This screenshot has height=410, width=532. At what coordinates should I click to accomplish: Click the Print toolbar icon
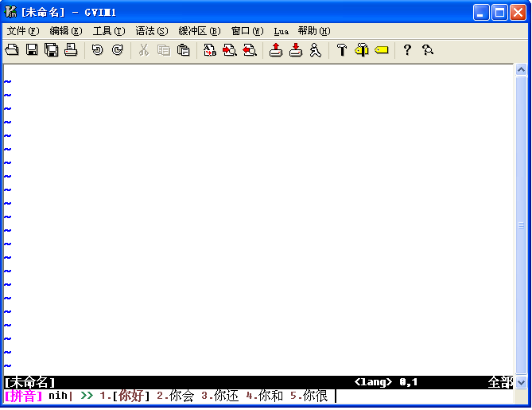[71, 50]
